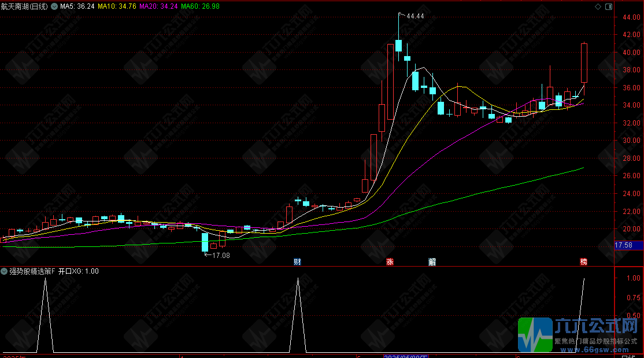Click the 航天南湖(日线) stock title
Image resolution: width=644 pixels, height=358 pixels.
click(x=24, y=6)
